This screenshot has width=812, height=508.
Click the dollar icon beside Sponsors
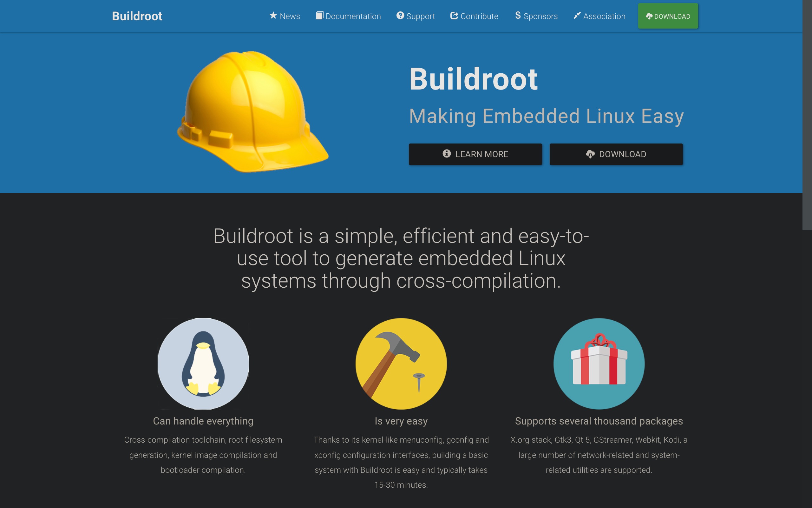tap(518, 16)
